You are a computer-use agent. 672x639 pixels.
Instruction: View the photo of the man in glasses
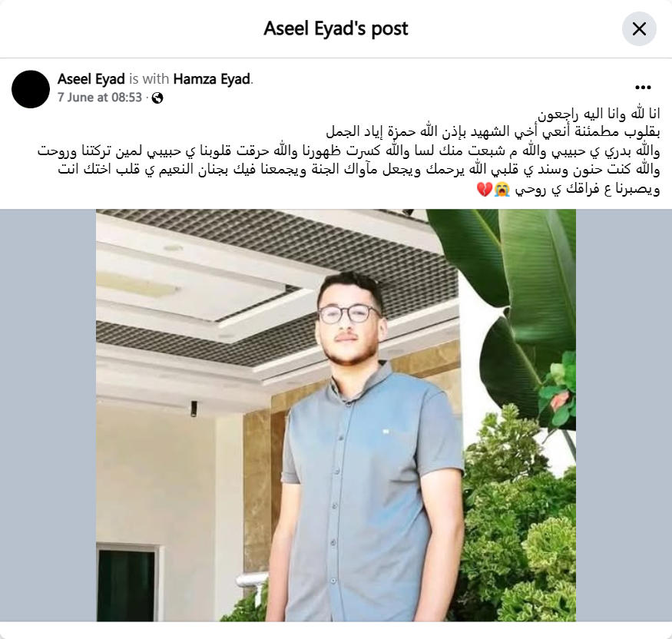coord(336,416)
